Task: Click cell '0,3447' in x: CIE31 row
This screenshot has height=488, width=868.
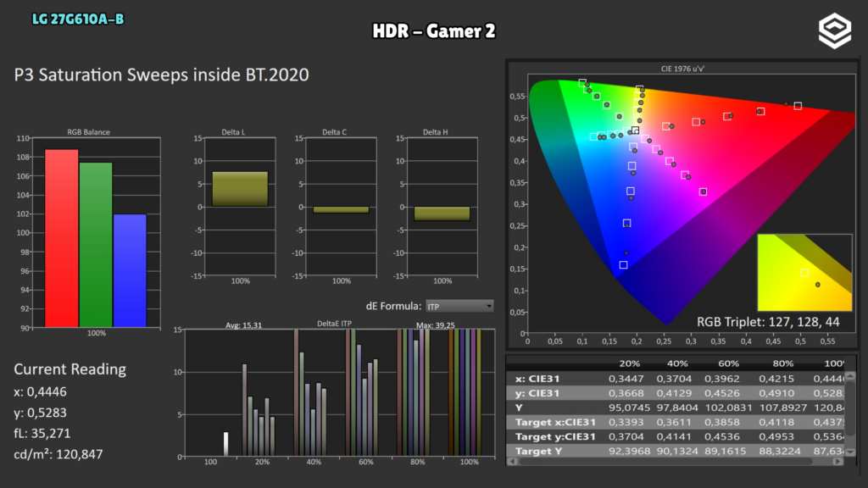Action: tap(626, 379)
